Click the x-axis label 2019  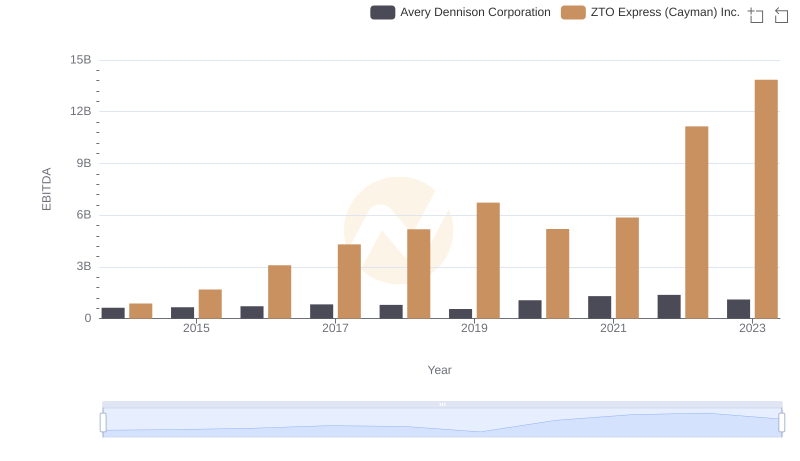click(474, 328)
